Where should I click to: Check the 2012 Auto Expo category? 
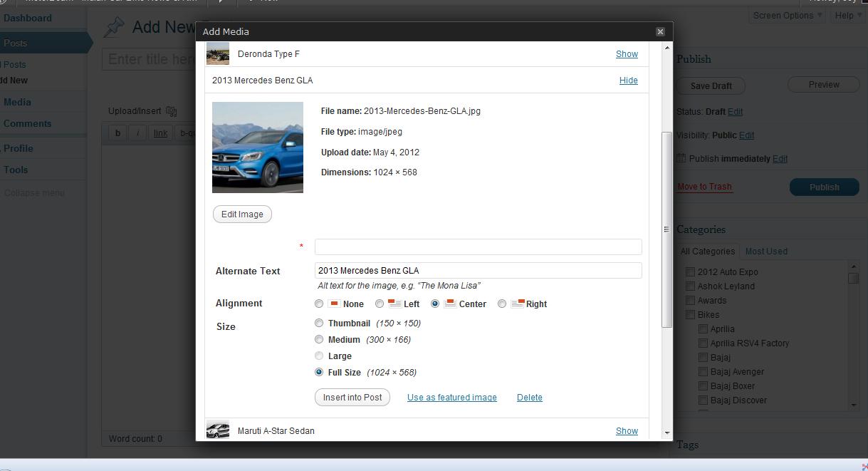(690, 271)
